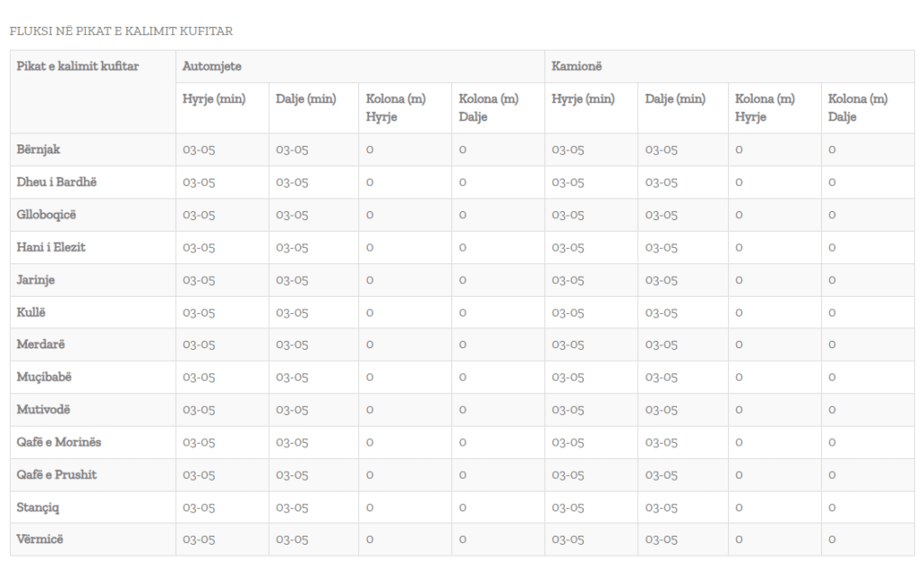The width and height of the screenshot is (924, 561).
Task: Select the Jarinje row label
Action: pos(36,280)
